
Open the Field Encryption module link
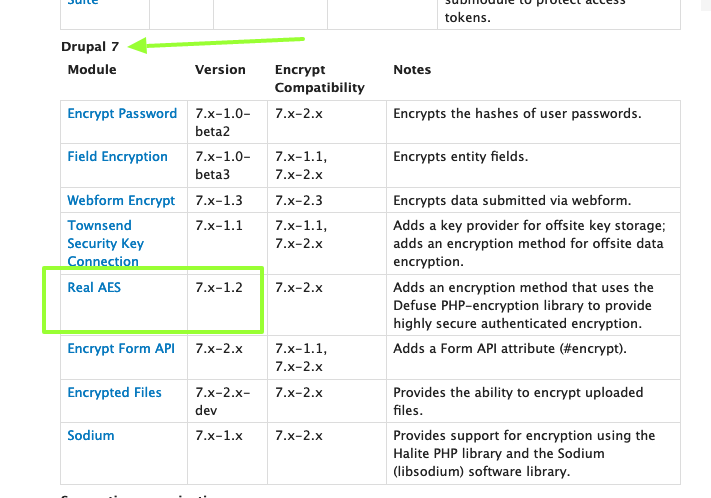[117, 156]
